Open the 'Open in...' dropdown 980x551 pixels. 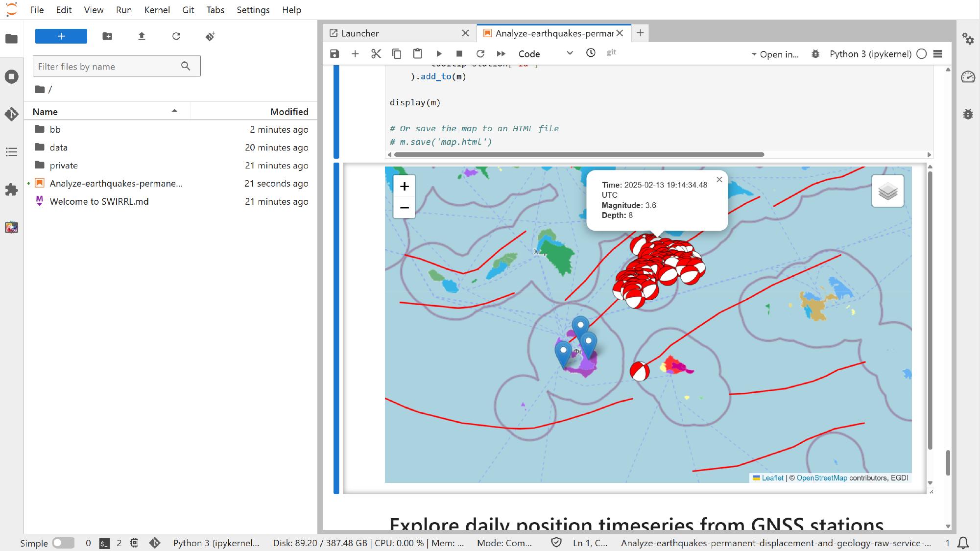click(776, 54)
